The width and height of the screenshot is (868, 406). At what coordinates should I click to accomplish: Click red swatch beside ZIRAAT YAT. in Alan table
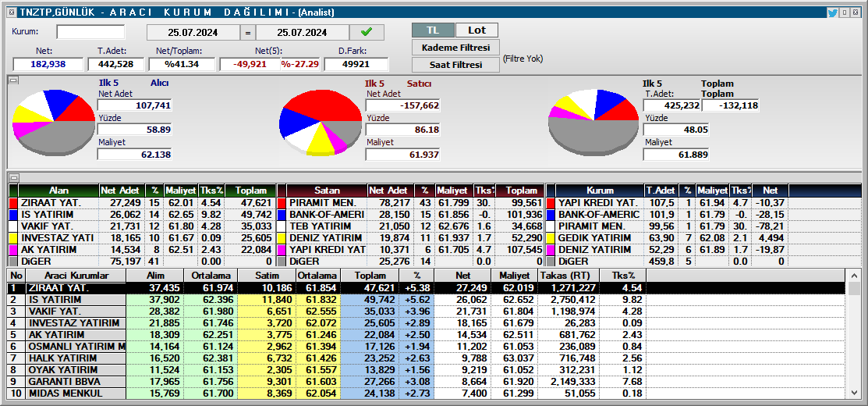pyautogui.click(x=13, y=203)
